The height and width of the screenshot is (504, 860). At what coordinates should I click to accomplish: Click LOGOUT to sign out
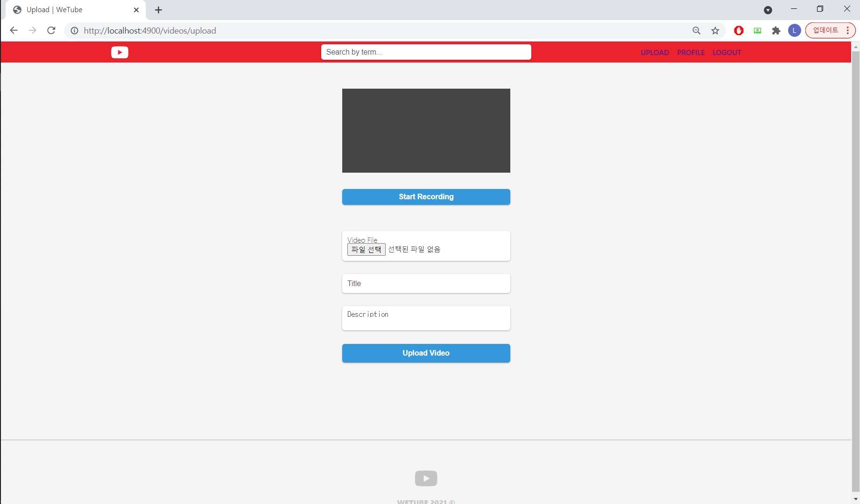(x=726, y=52)
